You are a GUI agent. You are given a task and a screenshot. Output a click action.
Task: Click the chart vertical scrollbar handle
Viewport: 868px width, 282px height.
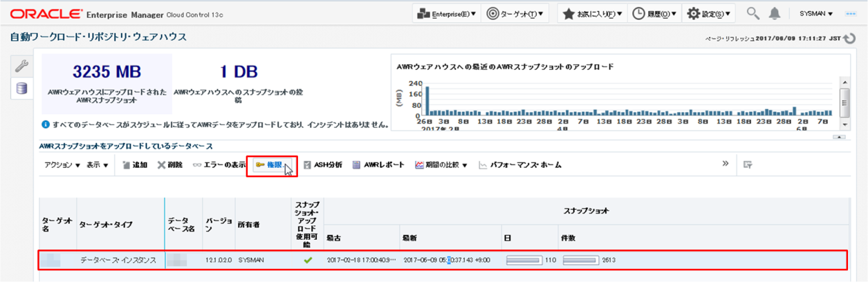844,103
